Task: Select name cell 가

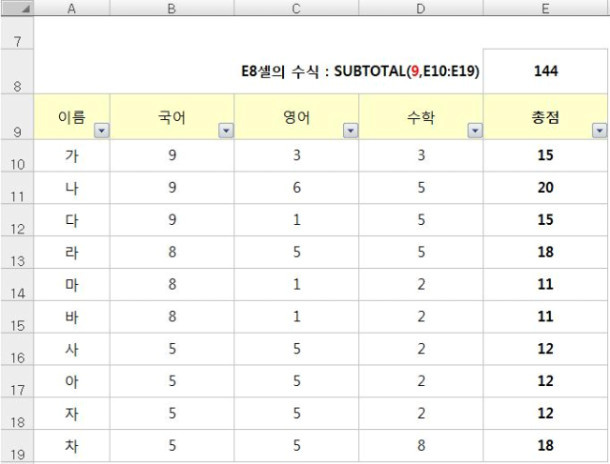Action: click(72, 156)
